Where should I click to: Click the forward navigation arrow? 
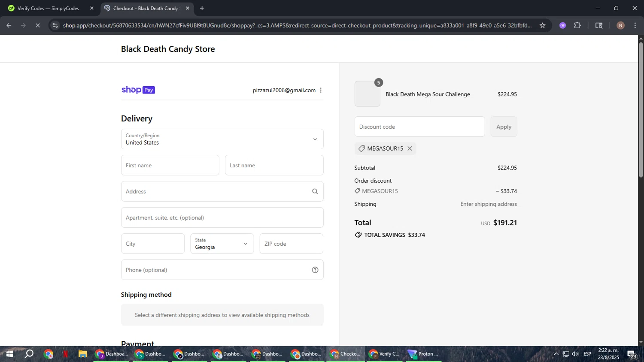pos(23,25)
